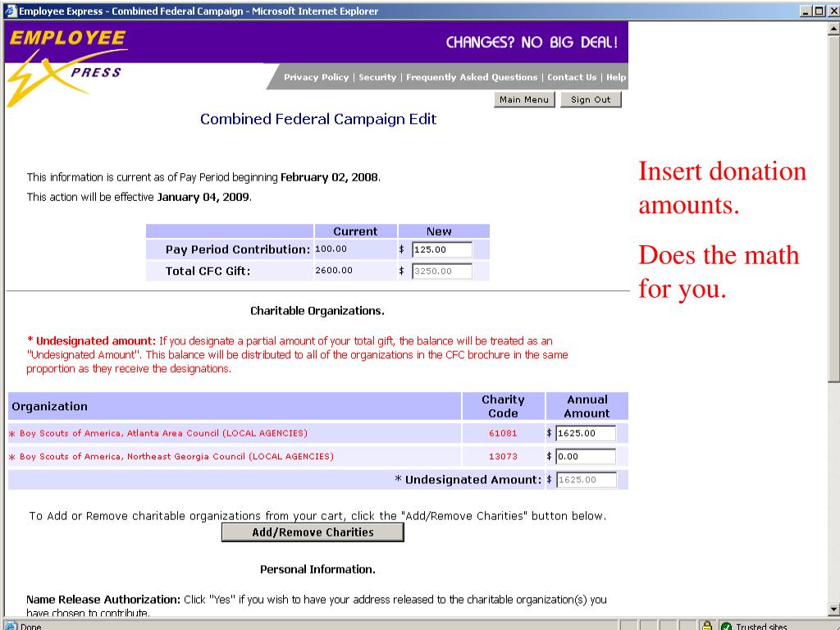Click the vertical scrollbar thumb
The width and height of the screenshot is (840, 630).
(833, 209)
